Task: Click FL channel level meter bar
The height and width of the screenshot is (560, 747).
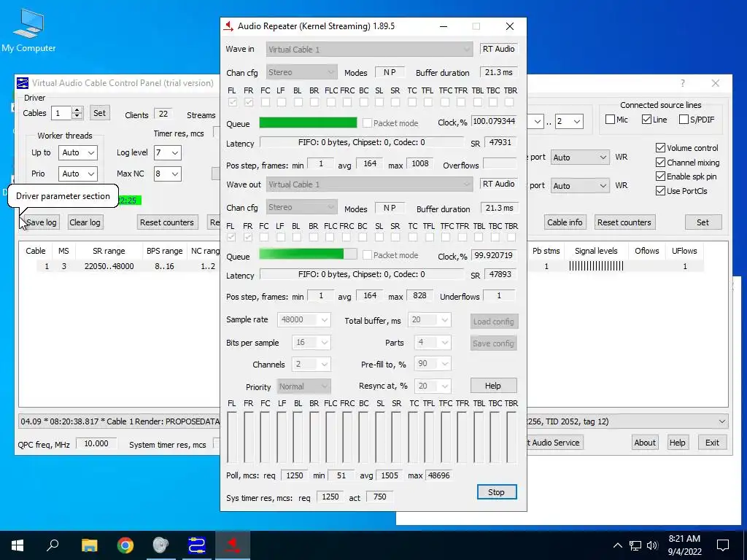Action: click(x=232, y=437)
